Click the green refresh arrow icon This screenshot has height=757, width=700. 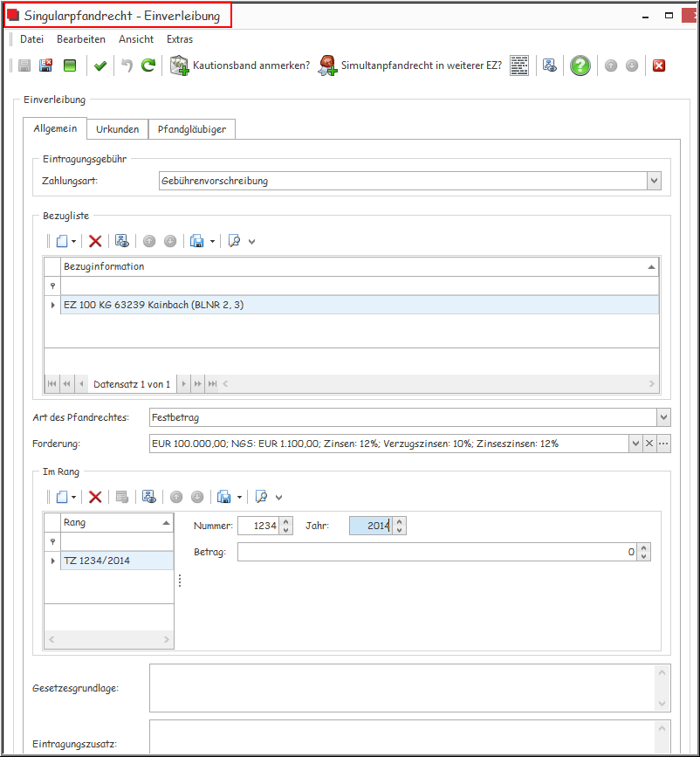click(148, 65)
